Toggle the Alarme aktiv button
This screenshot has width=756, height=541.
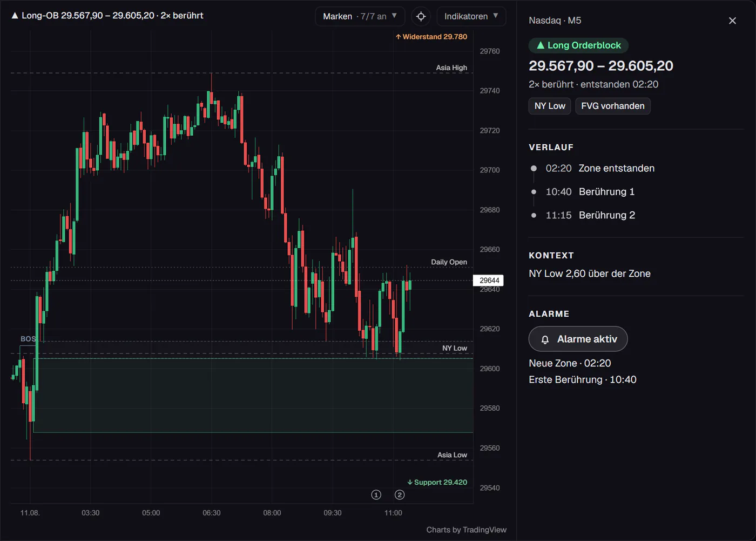coord(578,339)
